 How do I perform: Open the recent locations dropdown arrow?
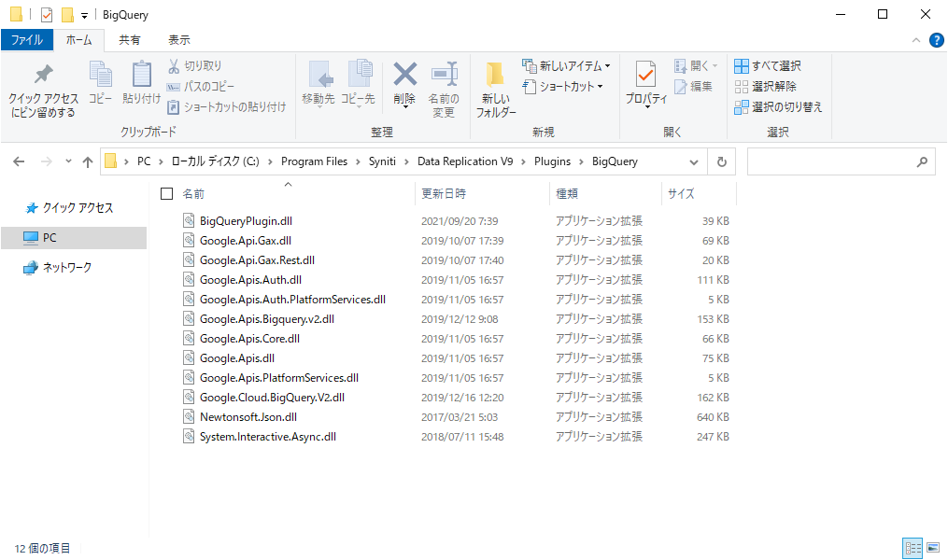[x=68, y=161]
